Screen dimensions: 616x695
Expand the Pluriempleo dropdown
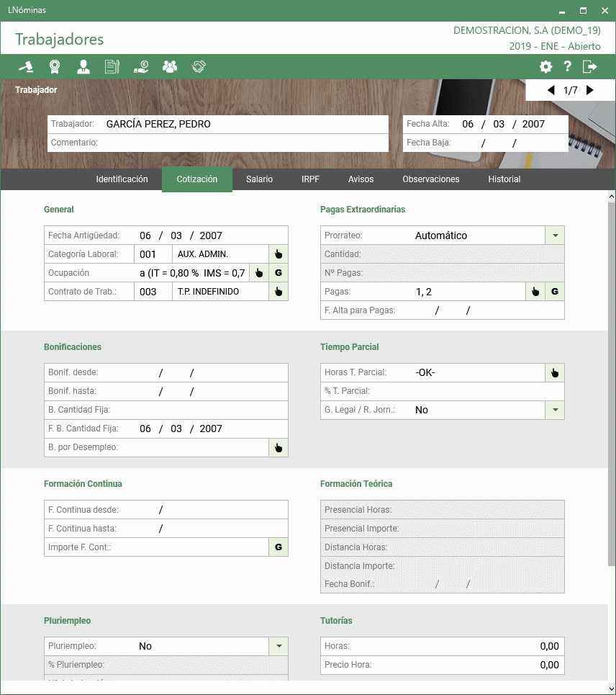[278, 646]
